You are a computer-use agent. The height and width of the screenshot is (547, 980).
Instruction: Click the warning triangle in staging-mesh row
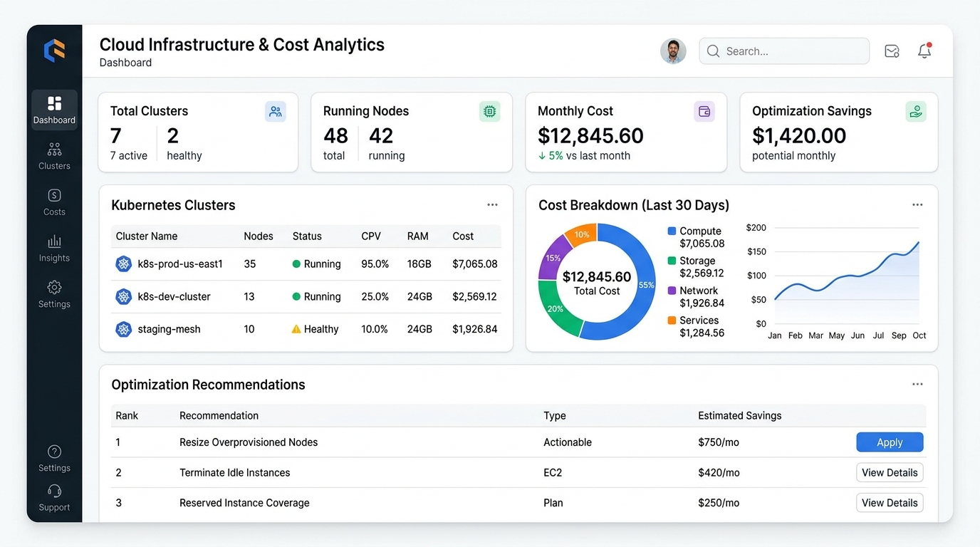(x=296, y=329)
